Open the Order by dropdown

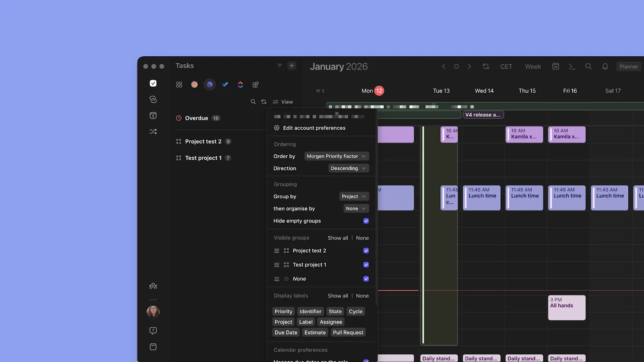336,156
